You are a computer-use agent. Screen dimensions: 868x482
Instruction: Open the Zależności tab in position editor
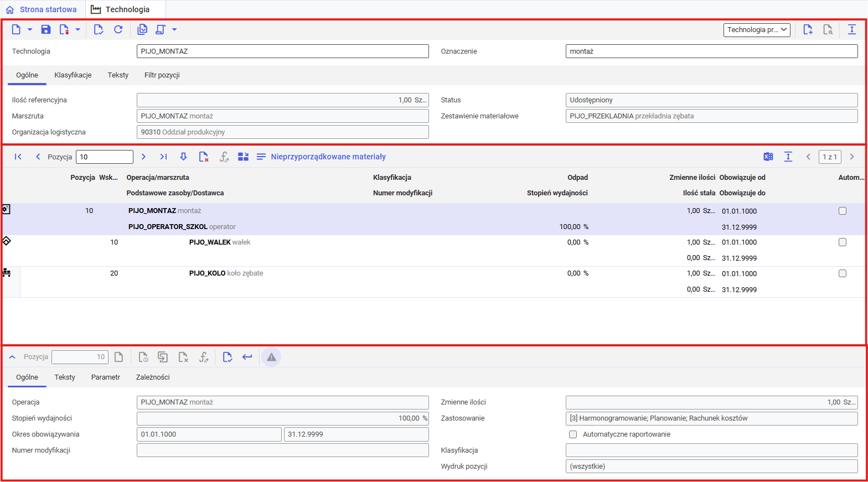(x=153, y=377)
